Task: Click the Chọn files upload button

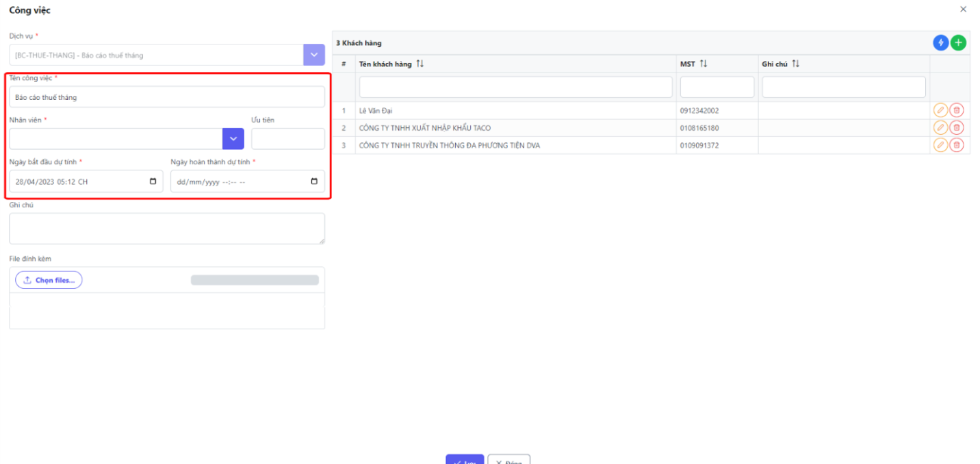Action: point(49,280)
